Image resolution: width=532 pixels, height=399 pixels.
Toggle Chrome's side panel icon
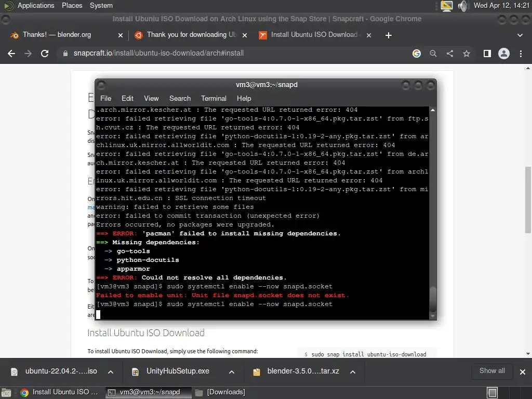click(487, 54)
